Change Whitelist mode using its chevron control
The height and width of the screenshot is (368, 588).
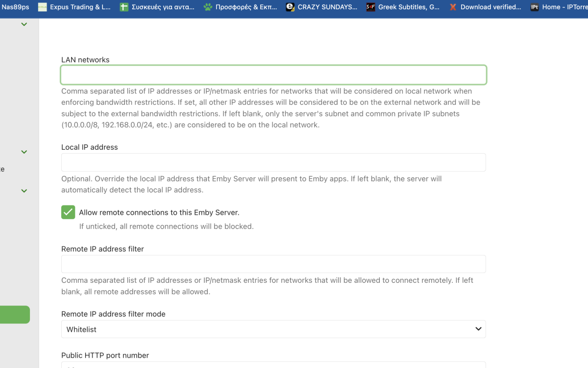(478, 329)
